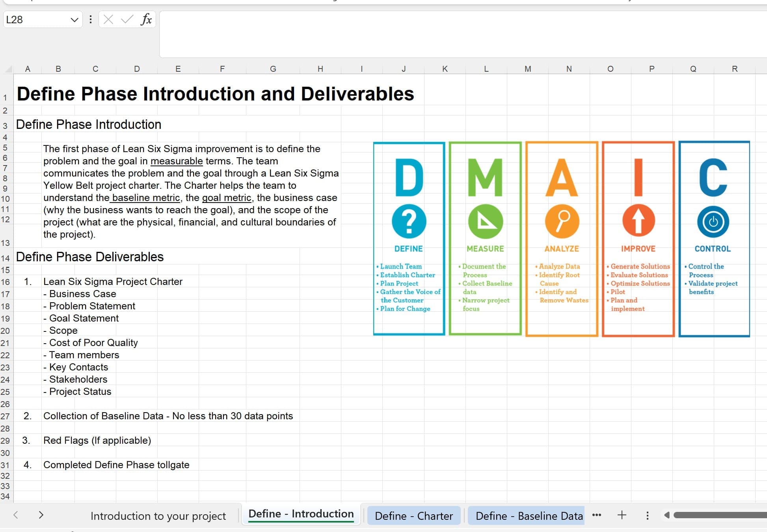This screenshot has width=767, height=532.
Task: Select the column L header
Action: coord(486,69)
